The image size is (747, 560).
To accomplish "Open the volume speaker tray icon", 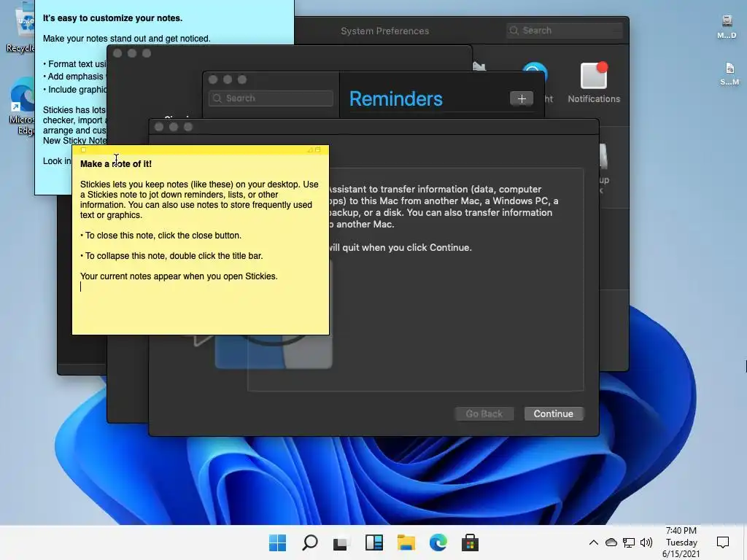I will click(646, 542).
